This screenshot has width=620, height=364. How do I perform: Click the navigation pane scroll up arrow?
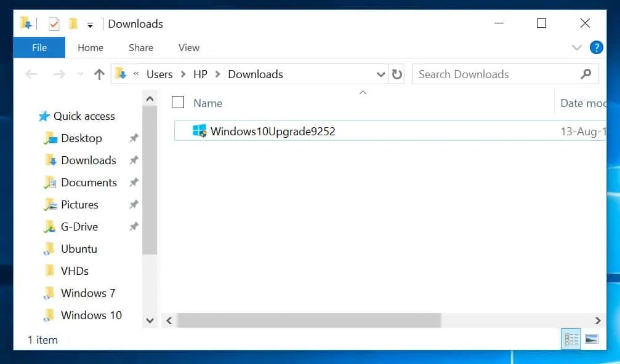pyautogui.click(x=150, y=99)
